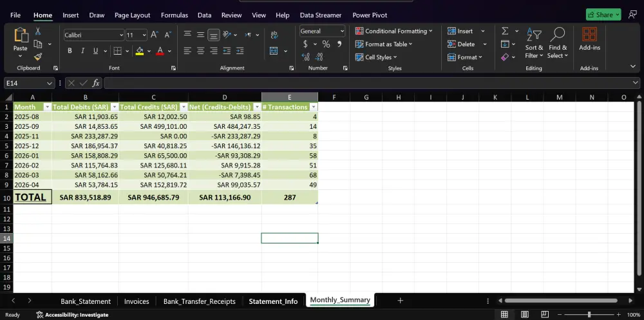This screenshot has height=320, width=644.
Task: Click the yellow fill color swatch
Action: [140, 51]
